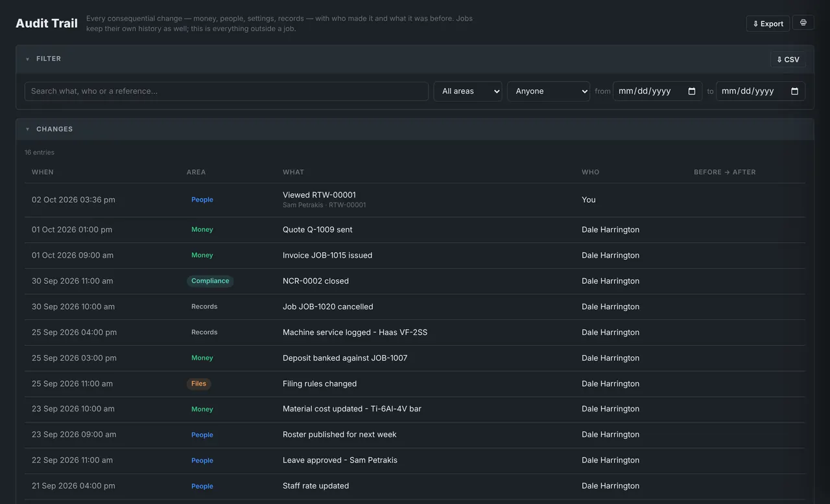Click the print icon button
The image size is (830, 504).
click(x=803, y=23)
